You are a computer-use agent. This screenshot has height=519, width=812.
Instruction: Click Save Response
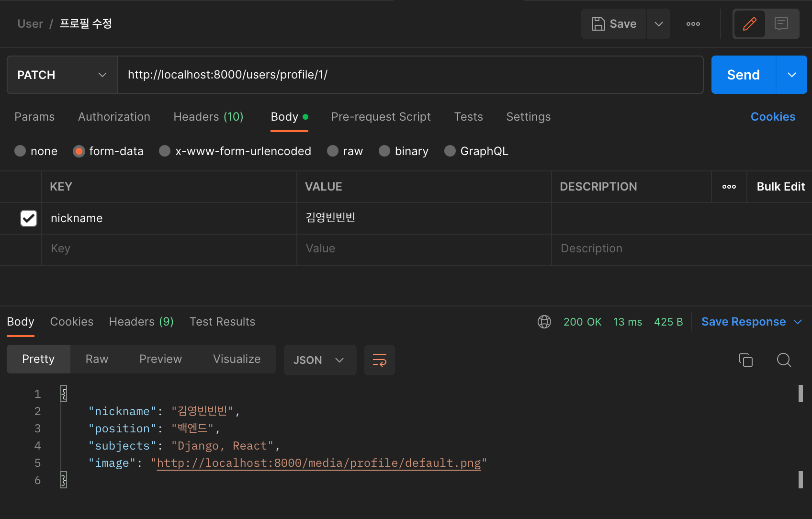tap(743, 322)
